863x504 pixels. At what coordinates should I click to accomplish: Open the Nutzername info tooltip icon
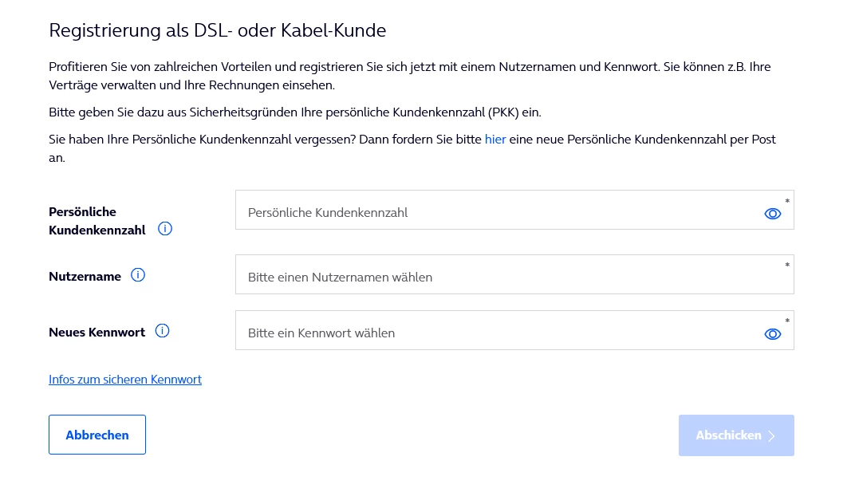[138, 275]
